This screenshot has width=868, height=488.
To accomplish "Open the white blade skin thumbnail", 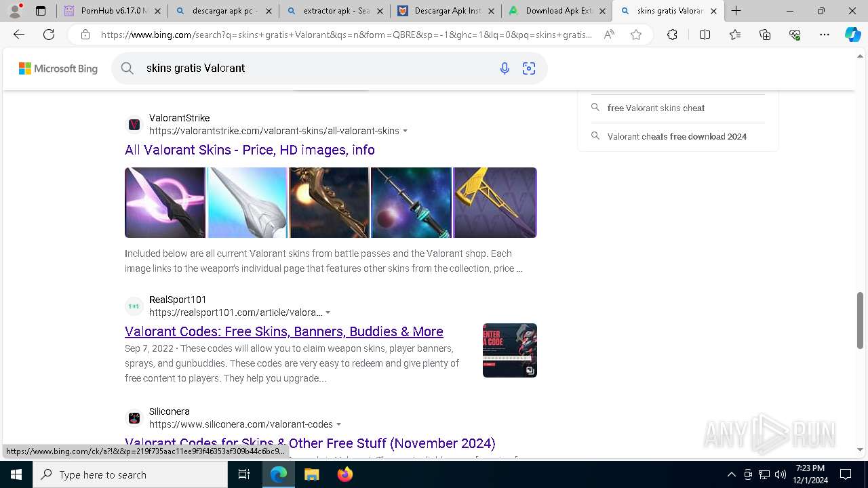I will (x=248, y=203).
